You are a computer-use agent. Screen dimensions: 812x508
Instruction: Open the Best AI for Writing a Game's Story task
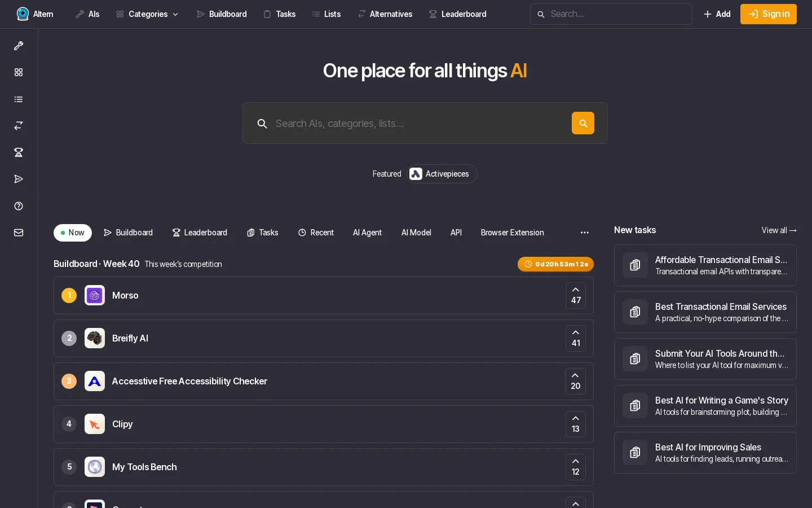705,406
